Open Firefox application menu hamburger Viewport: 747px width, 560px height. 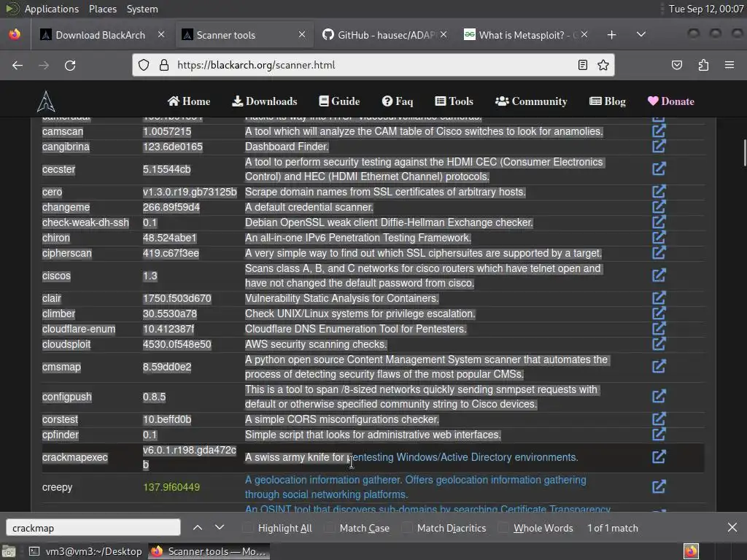729,65
